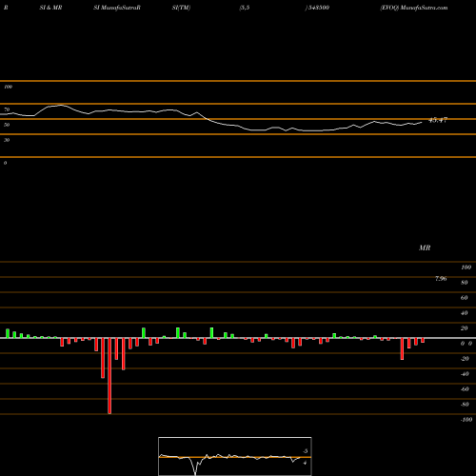
Task: Click the "60" label on MR axis
Action: (465, 298)
